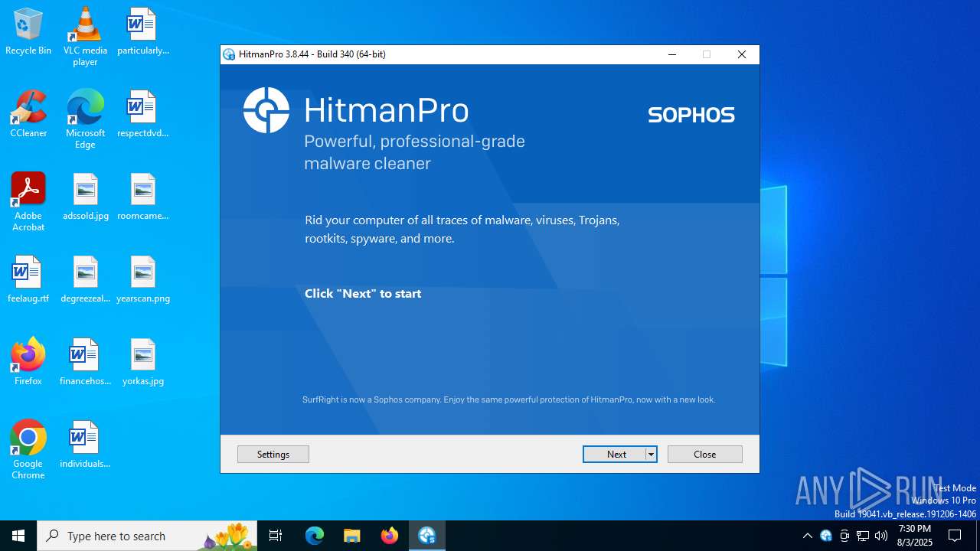The image size is (980, 551).
Task: Select yearscan.png image file
Action: tap(142, 279)
